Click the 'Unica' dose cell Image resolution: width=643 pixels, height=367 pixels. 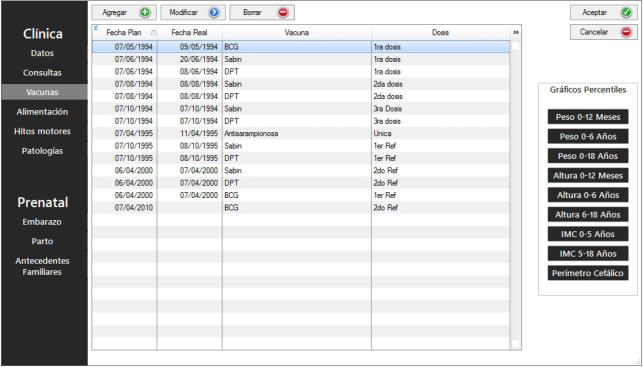click(x=440, y=134)
